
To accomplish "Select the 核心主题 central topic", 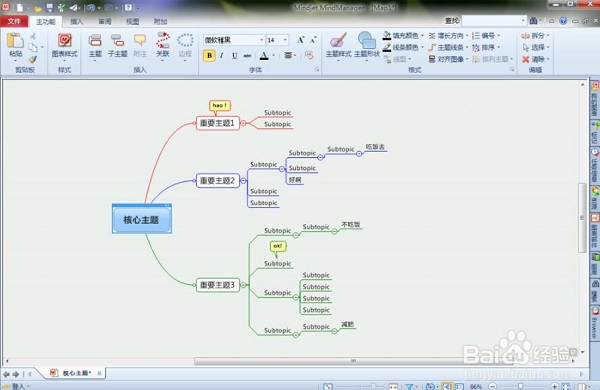I will pyautogui.click(x=142, y=220).
